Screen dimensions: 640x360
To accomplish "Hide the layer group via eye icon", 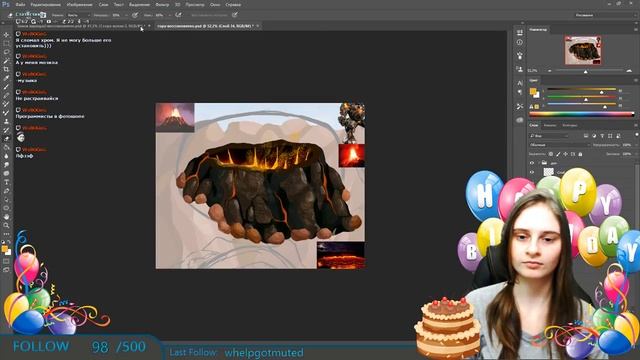I will coord(532,163).
